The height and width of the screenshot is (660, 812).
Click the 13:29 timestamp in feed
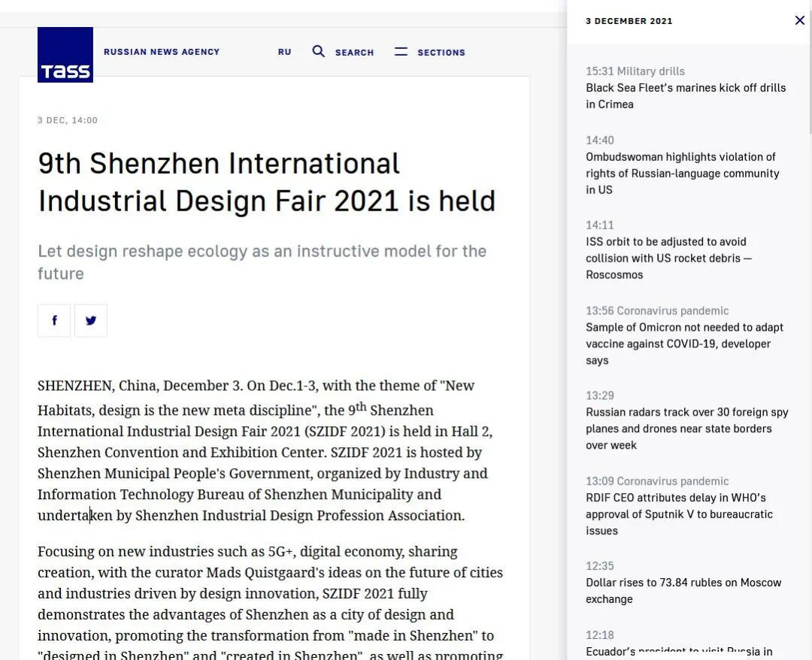click(600, 395)
